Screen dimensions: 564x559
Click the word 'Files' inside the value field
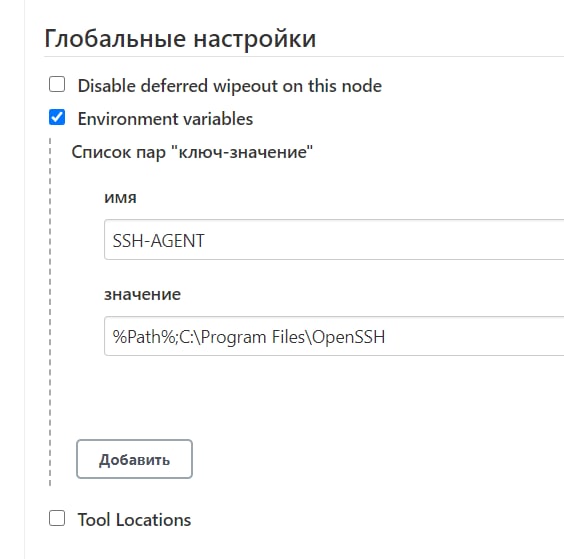pyautogui.click(x=288, y=337)
